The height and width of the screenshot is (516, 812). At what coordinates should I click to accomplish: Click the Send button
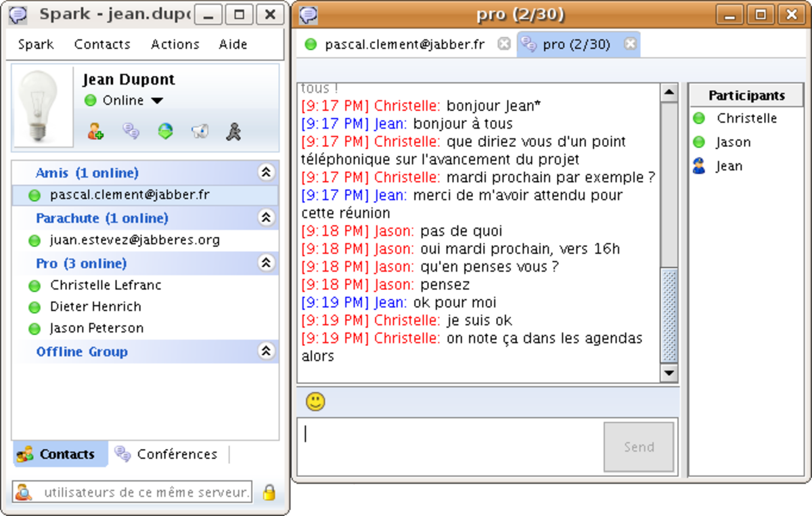click(639, 447)
